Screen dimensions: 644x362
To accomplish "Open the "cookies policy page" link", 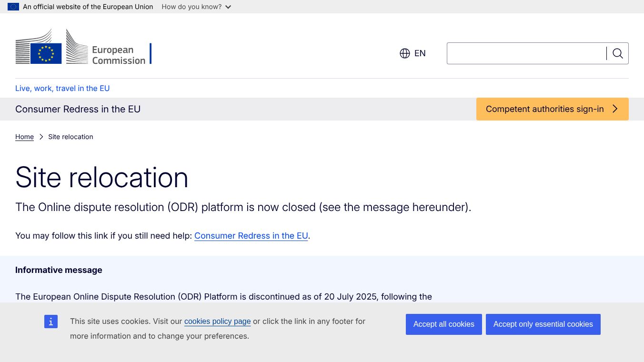I will (217, 322).
